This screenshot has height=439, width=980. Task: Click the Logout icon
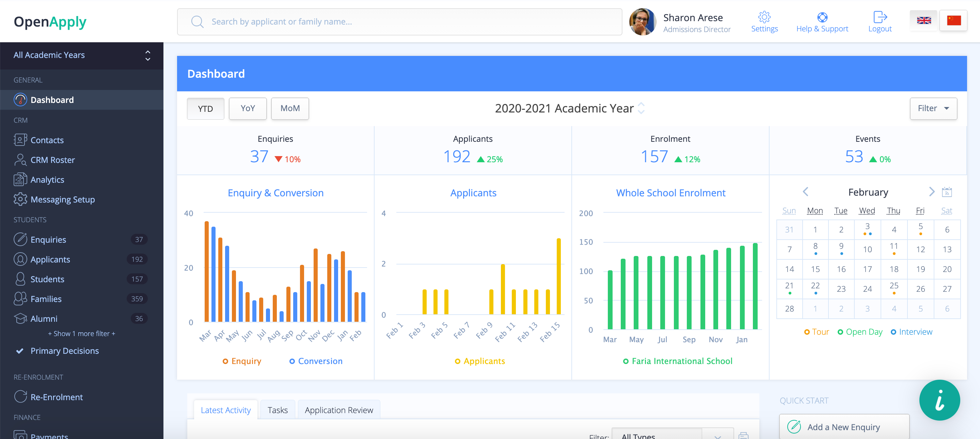[880, 17]
